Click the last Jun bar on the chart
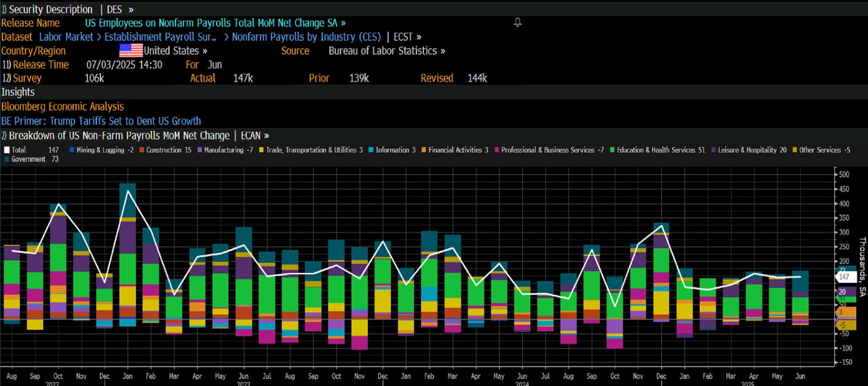868x386 pixels. pos(800,298)
